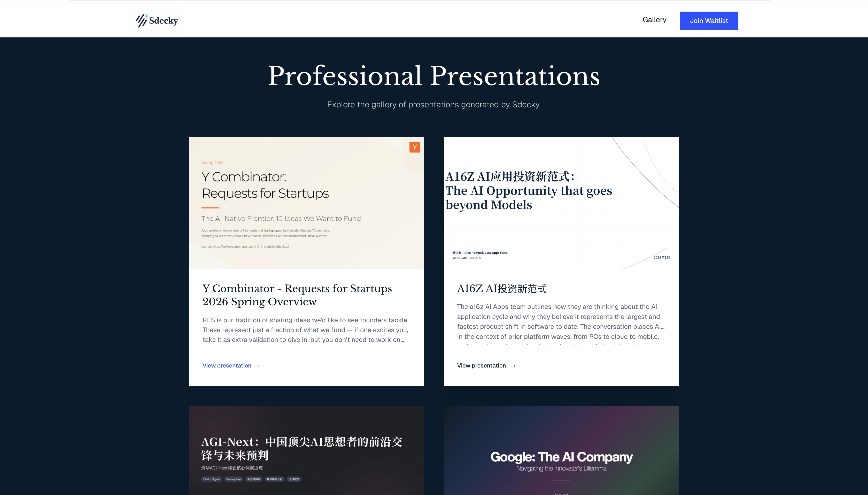Open the Gallery navigation item

654,20
